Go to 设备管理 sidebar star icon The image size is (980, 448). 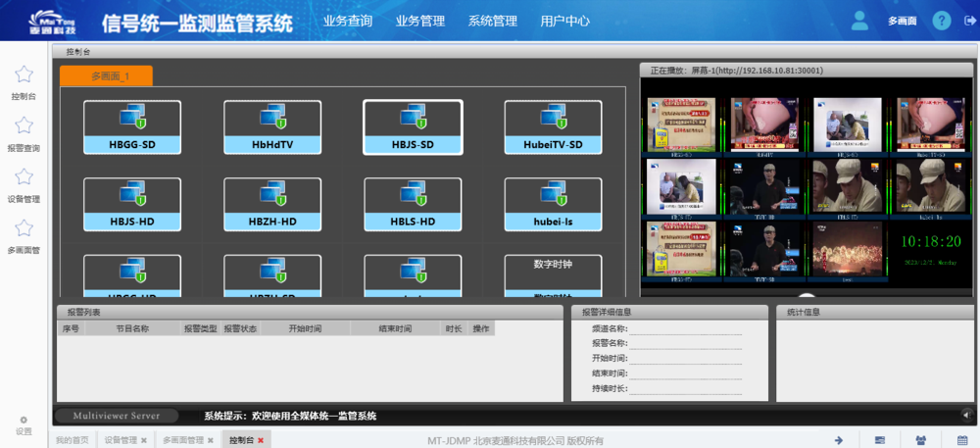click(x=24, y=177)
